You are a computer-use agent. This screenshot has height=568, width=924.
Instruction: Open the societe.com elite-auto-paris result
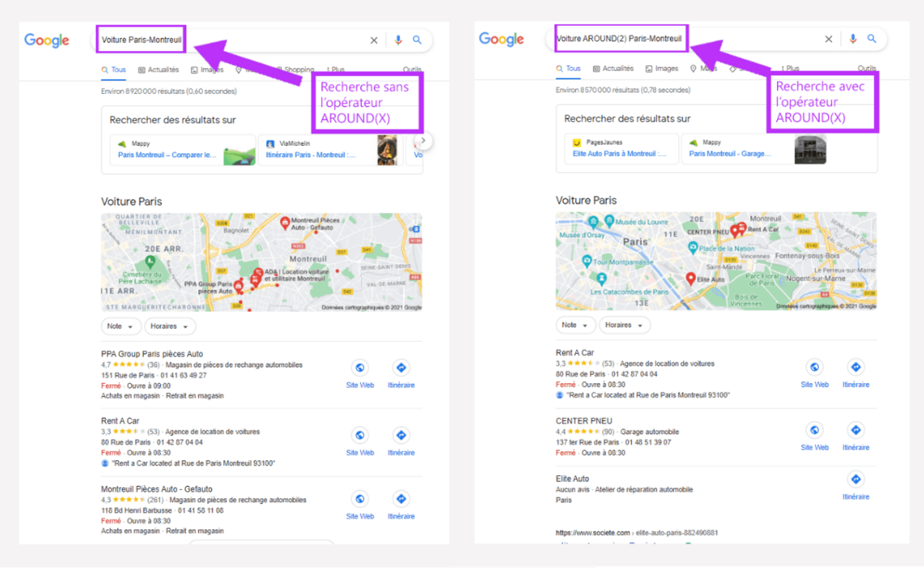(x=637, y=533)
